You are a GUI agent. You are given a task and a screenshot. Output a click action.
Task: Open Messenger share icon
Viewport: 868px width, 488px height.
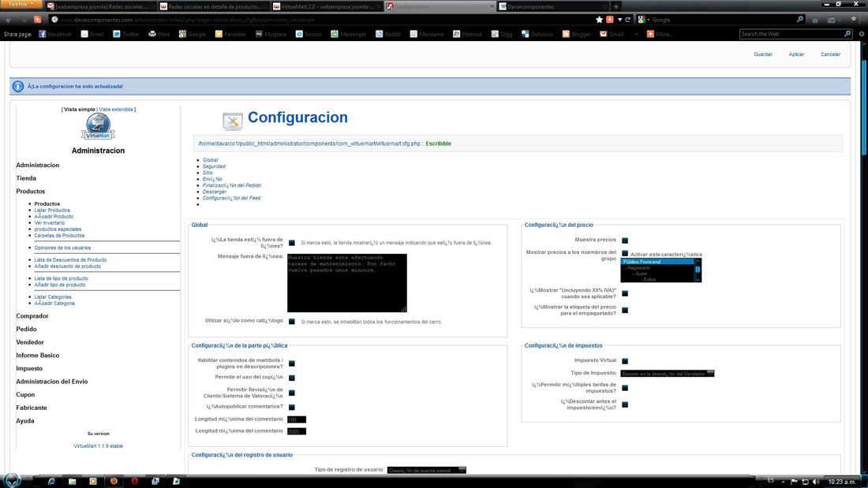(x=335, y=34)
